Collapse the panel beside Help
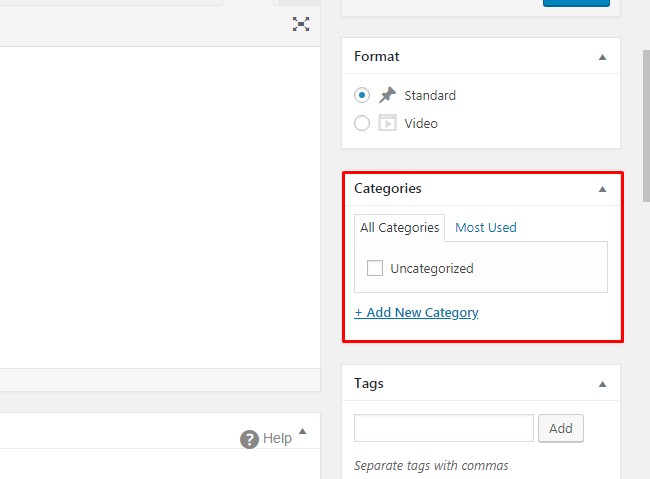650x479 pixels. (303, 431)
